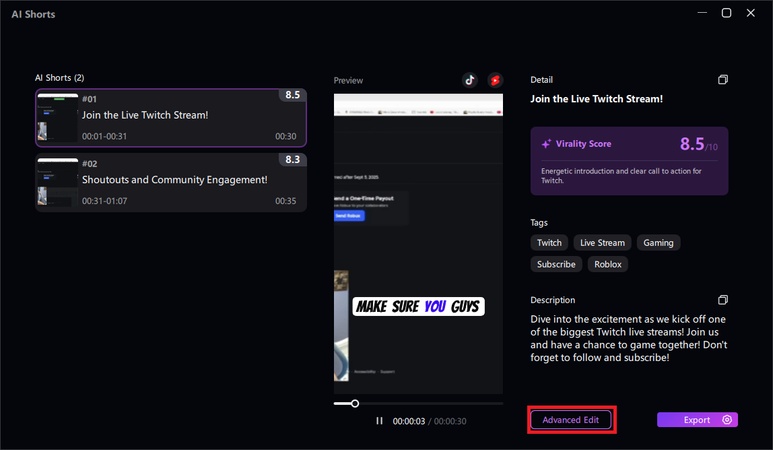Minimize the AI Shorts window
773x450 pixels.
click(702, 13)
